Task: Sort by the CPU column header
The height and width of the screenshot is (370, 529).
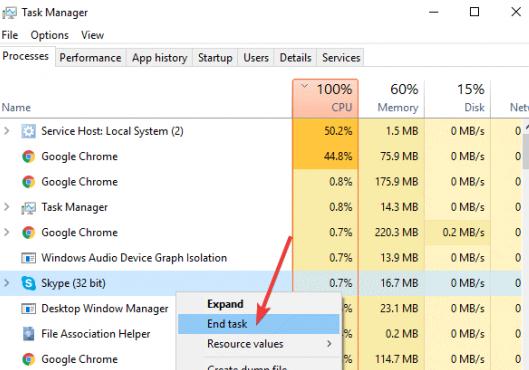Action: tap(326, 99)
